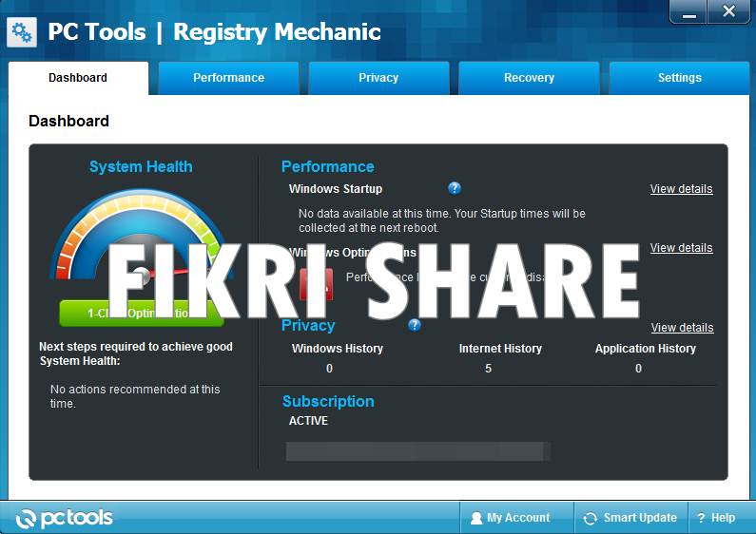This screenshot has width=756, height=534.
Task: Click the Performance section heading
Action: pos(328,166)
